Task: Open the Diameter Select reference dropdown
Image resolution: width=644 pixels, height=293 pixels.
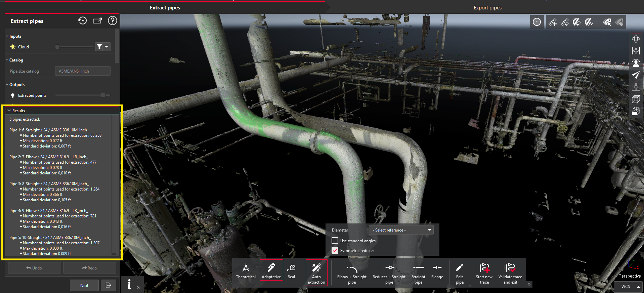Action: click(x=401, y=230)
